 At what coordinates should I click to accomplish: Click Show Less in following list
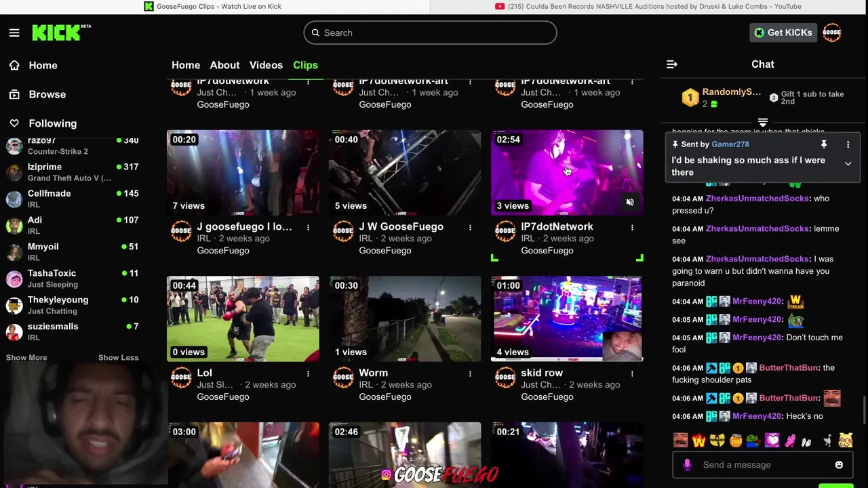[x=118, y=358]
